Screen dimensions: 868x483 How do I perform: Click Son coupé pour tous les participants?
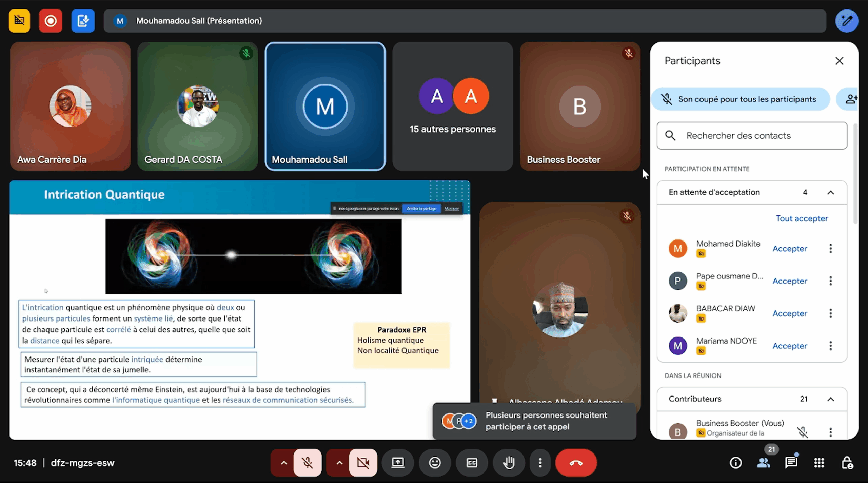pos(740,99)
